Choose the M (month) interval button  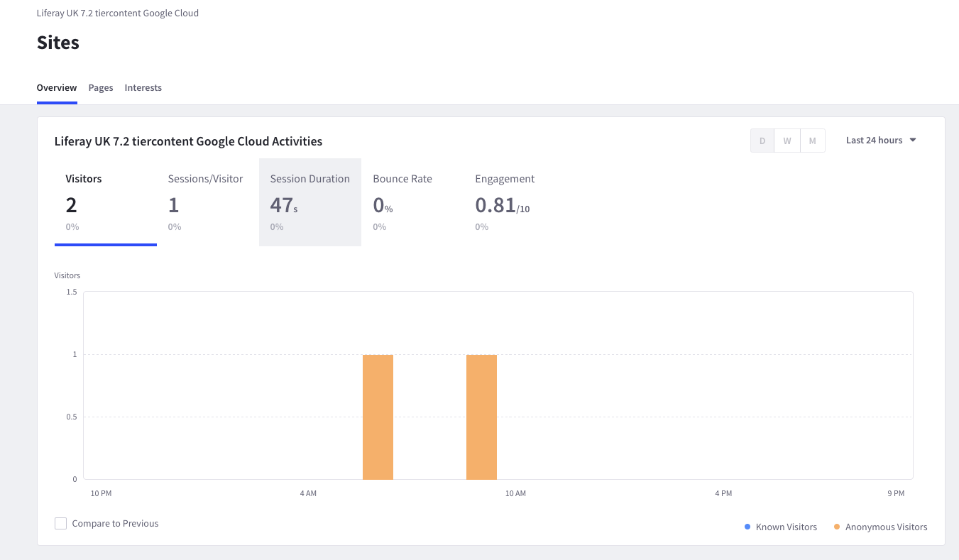click(813, 141)
